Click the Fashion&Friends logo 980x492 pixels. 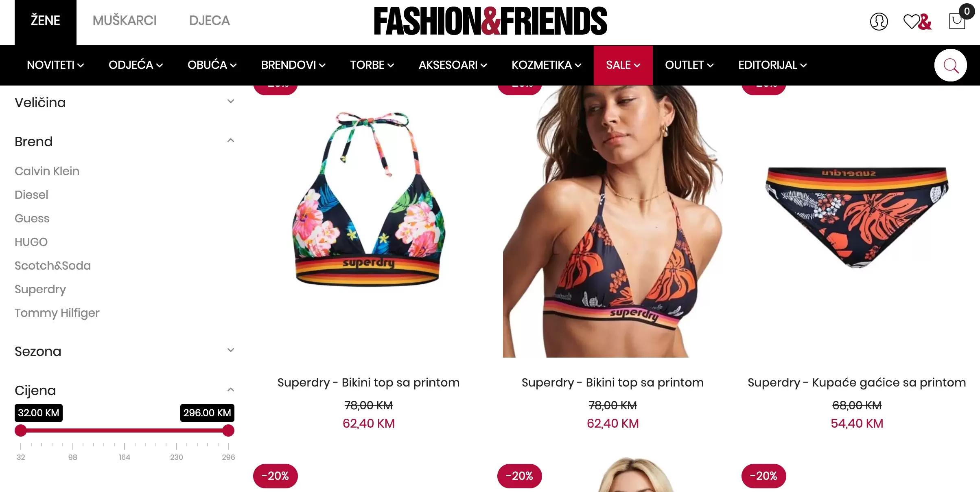490,21
